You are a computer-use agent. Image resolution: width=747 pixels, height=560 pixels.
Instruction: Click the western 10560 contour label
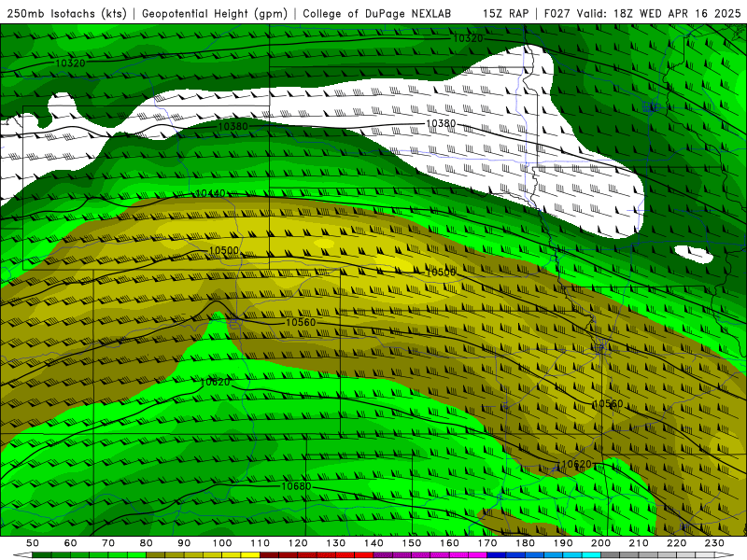(301, 322)
